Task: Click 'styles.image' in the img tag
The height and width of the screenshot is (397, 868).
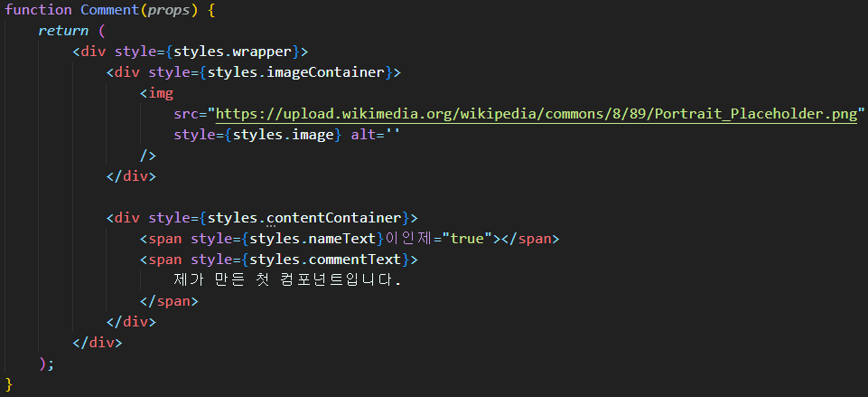Action: [283, 136]
